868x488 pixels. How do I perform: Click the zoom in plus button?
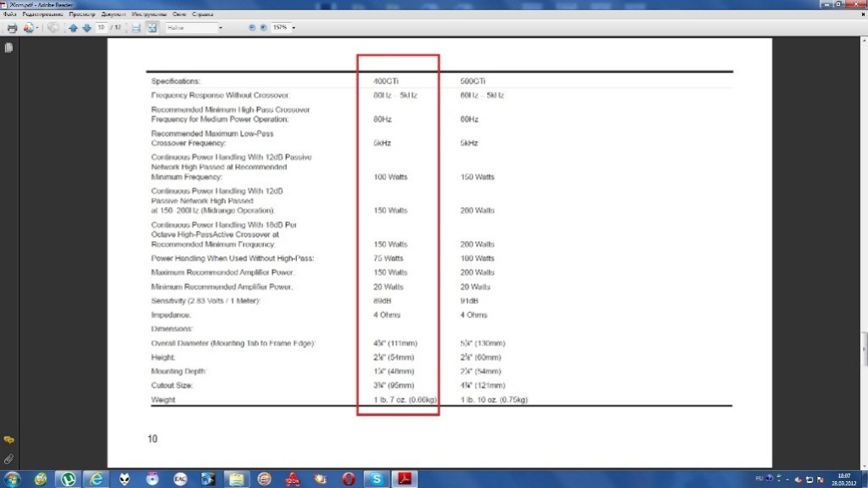click(262, 28)
